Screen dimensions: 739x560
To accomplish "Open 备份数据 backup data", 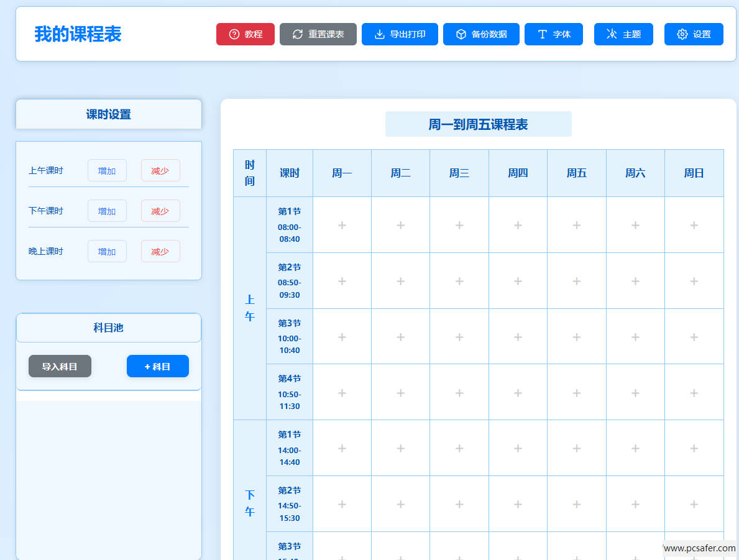I will point(480,34).
